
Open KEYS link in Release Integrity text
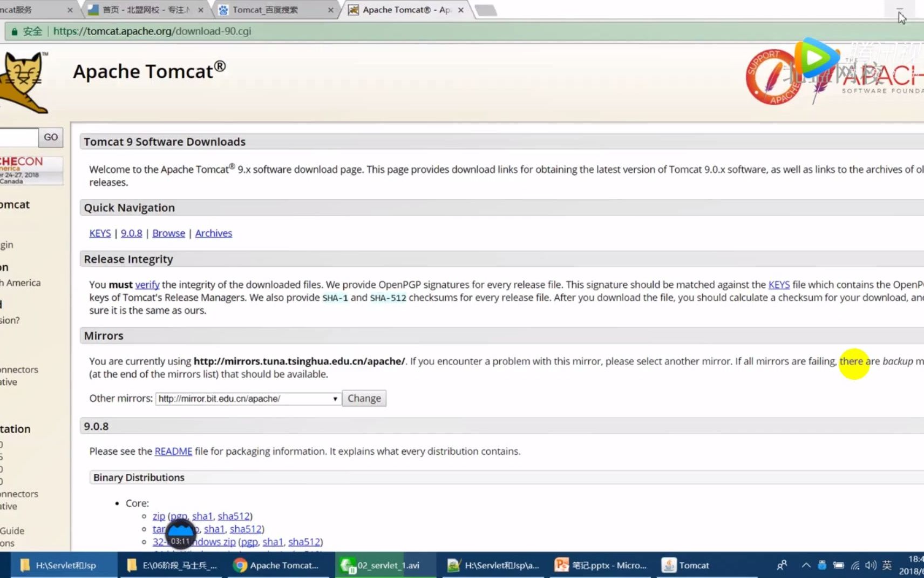click(x=779, y=285)
